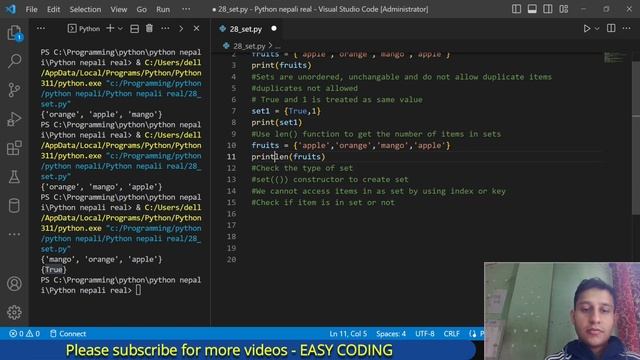
Task: Click the terminal prompt input cursor
Action: [x=138, y=290]
